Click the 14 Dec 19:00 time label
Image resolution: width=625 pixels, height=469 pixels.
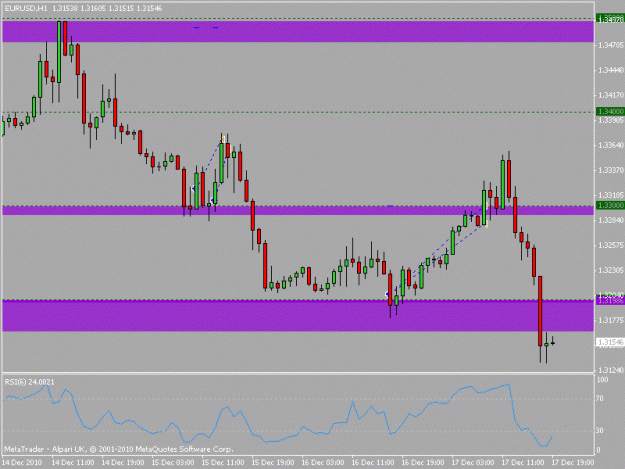123,462
